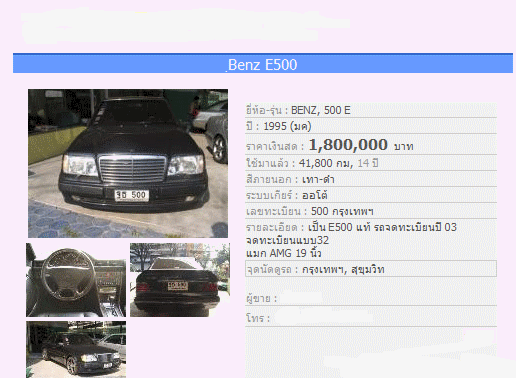Screen dimensions: 516x378
Task: Select the brand-model text BENZ, 500 E
Action: (321, 110)
